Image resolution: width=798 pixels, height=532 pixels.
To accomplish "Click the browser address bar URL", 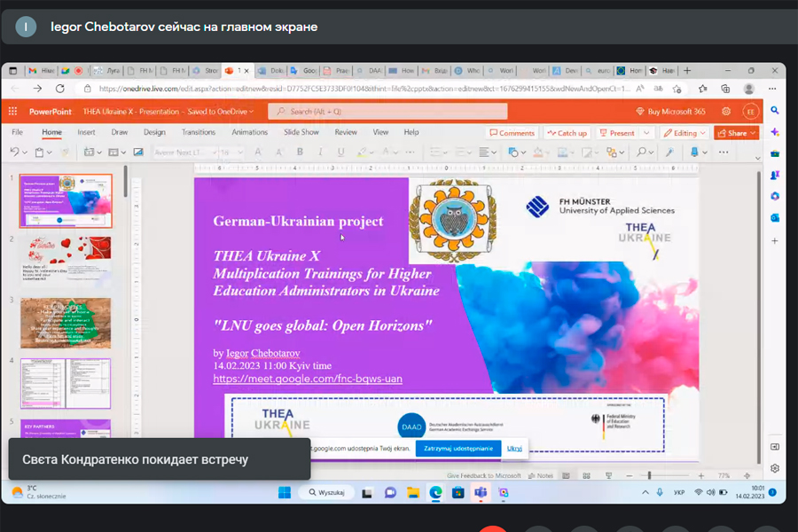I will (364, 89).
